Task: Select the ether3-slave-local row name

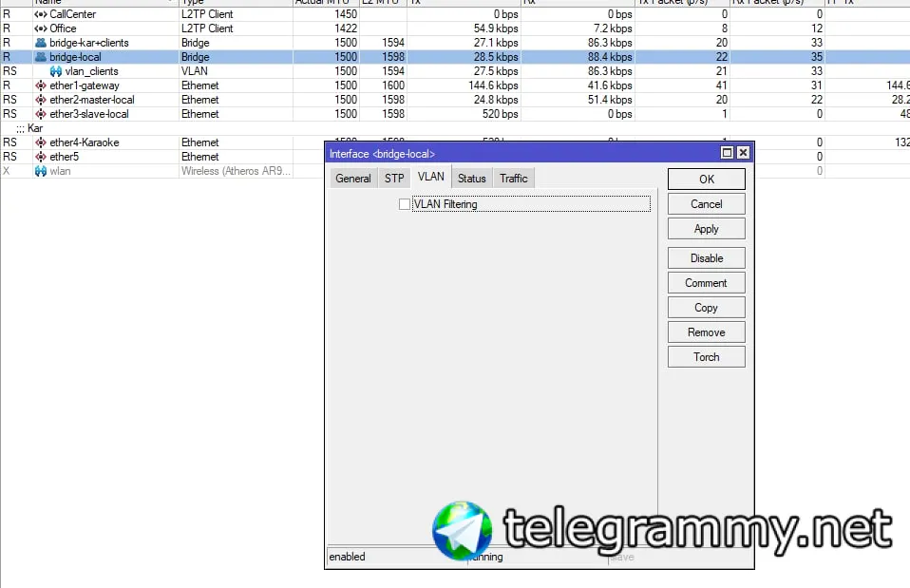Action: click(88, 114)
